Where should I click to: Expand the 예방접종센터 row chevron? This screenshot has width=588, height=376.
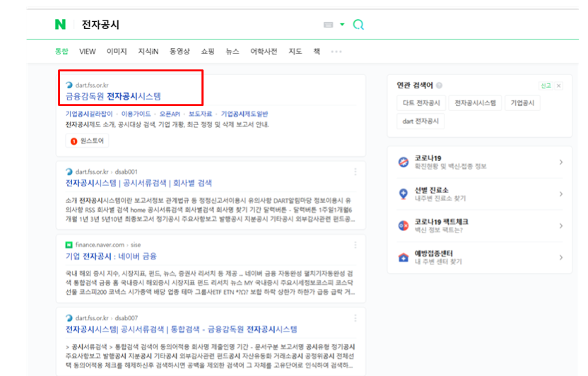(x=561, y=257)
